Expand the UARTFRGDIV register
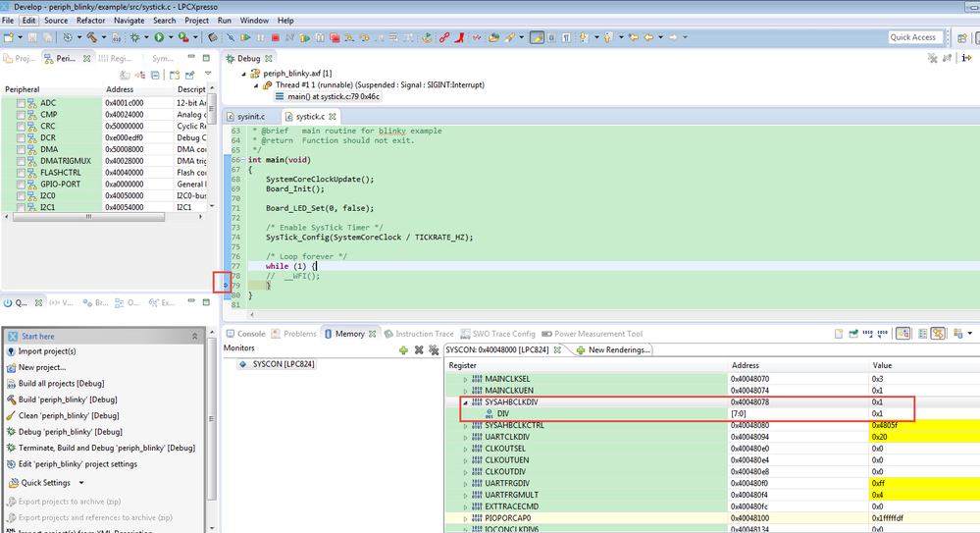The image size is (980, 533). (x=465, y=484)
